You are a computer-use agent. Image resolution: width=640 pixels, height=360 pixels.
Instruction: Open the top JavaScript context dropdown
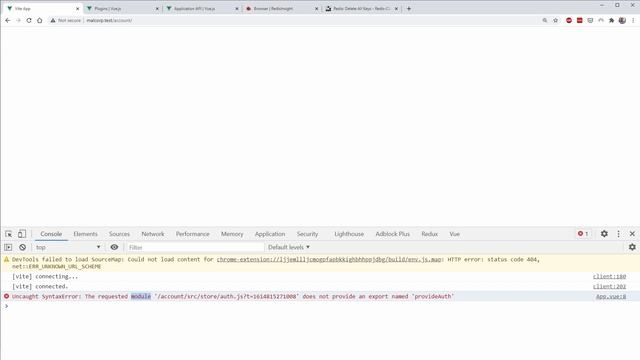tap(68, 247)
